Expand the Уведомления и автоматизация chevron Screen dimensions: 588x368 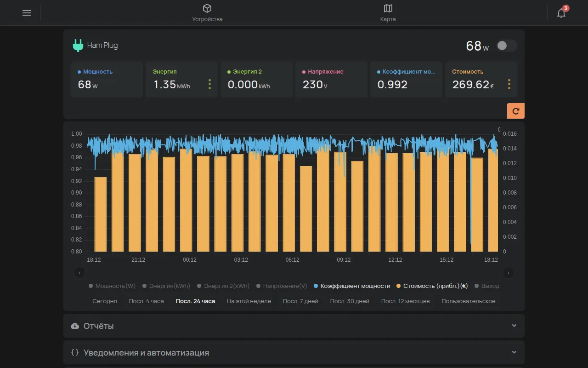(514, 352)
